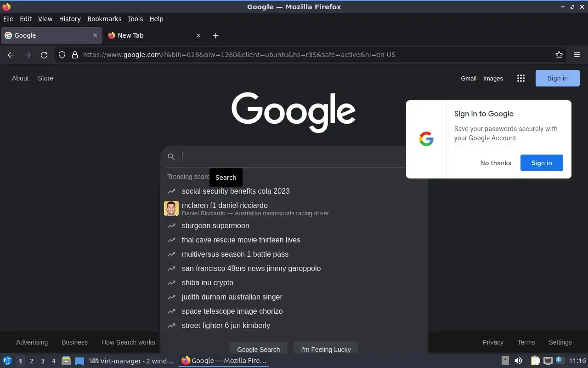
Task: Click the top-right Sign in button
Action: coord(558,78)
